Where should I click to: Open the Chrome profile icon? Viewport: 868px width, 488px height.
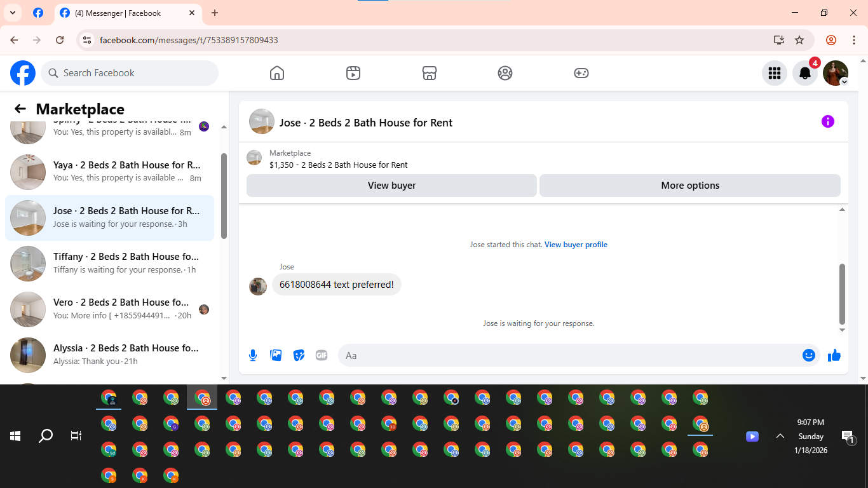point(831,40)
